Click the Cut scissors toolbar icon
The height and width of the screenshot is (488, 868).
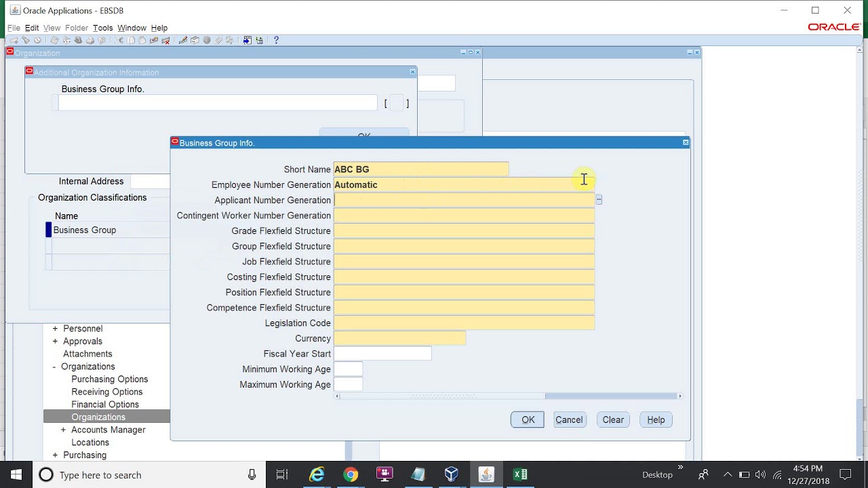point(119,40)
